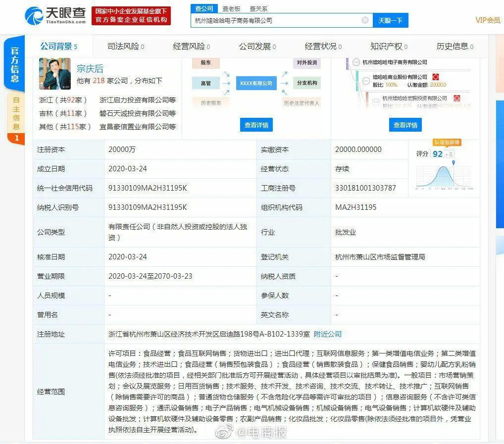Click organization code MA2H31195
Viewport: 504px width, 444px height.
point(355,207)
